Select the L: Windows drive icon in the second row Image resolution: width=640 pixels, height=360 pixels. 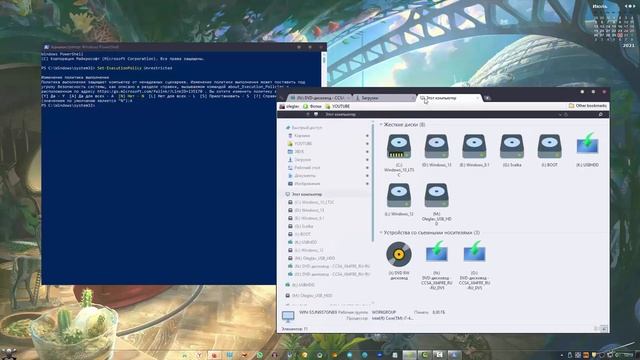(399, 196)
